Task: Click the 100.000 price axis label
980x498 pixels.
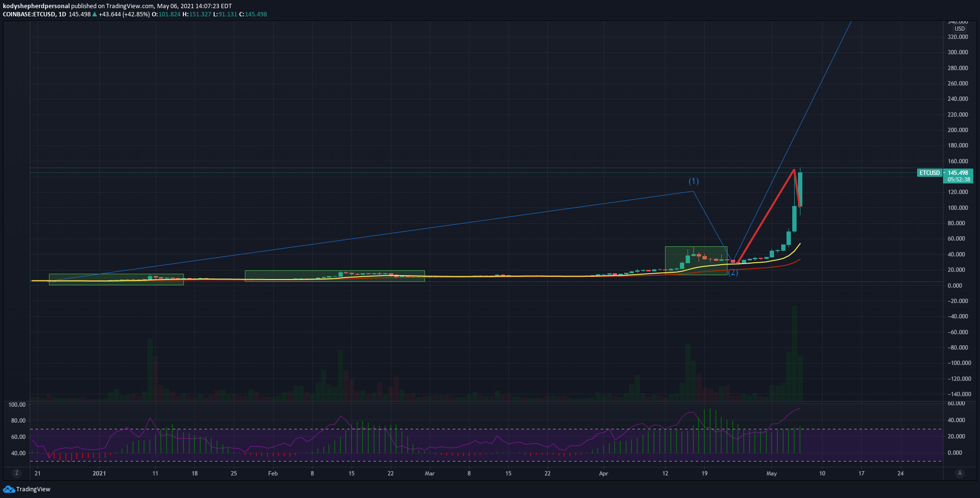Action: 958,208
